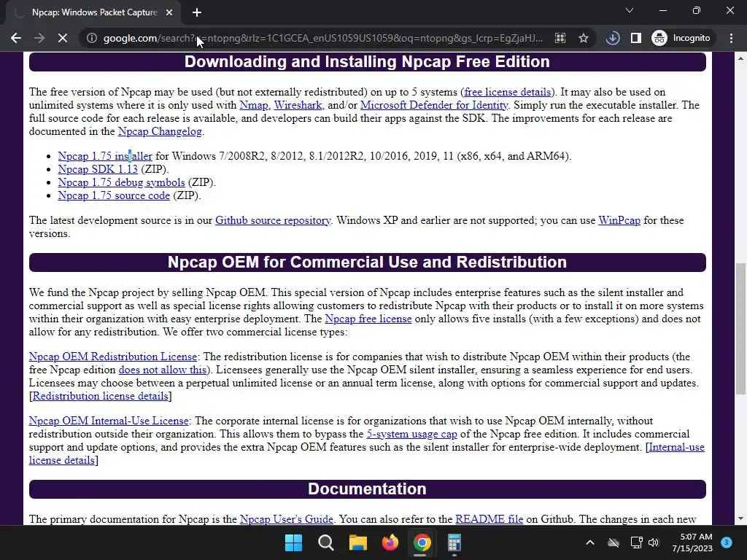
Task: Open the Npcap free license link
Action: pos(368,319)
